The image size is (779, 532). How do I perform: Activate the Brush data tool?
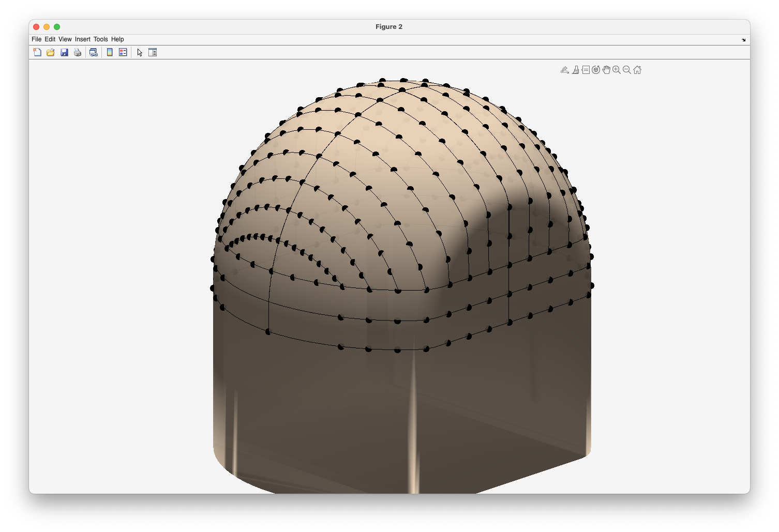[575, 70]
